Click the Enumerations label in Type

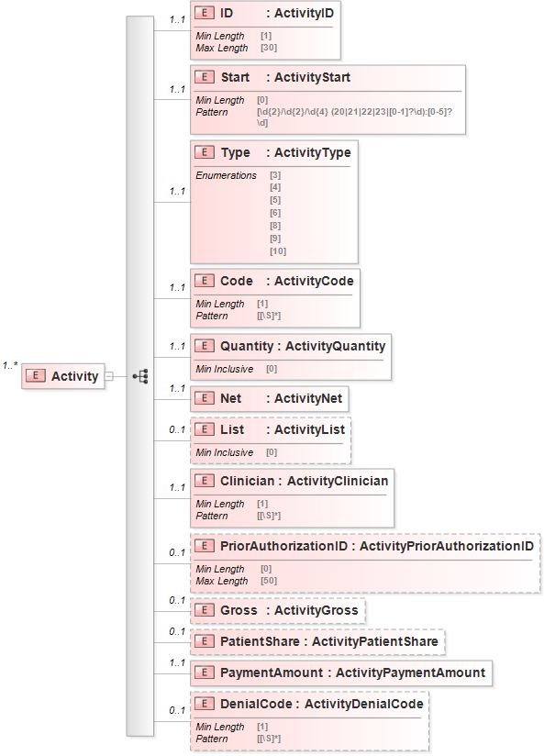227,175
